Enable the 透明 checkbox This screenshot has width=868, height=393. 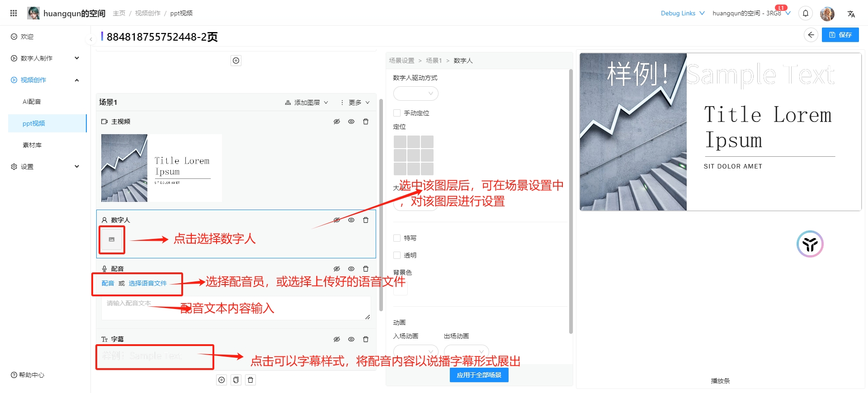pyautogui.click(x=397, y=255)
